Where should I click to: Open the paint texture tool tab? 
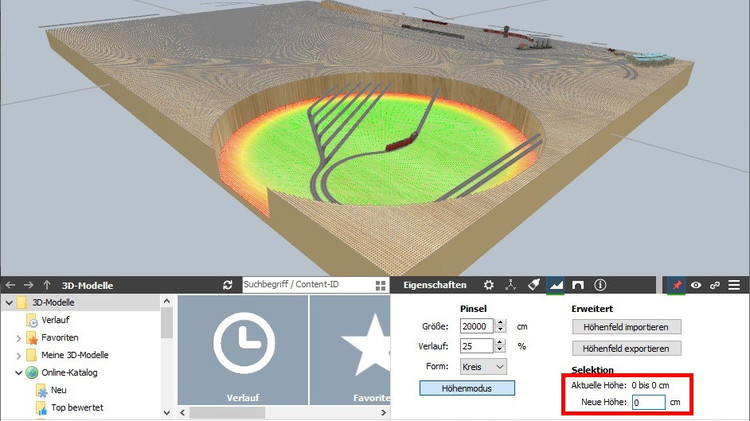[533, 285]
